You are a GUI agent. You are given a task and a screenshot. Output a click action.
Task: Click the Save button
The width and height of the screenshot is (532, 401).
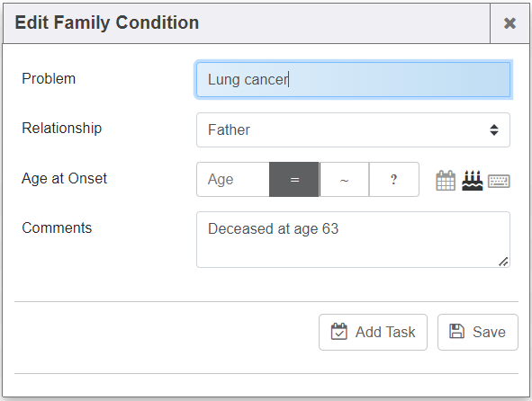pyautogui.click(x=478, y=332)
